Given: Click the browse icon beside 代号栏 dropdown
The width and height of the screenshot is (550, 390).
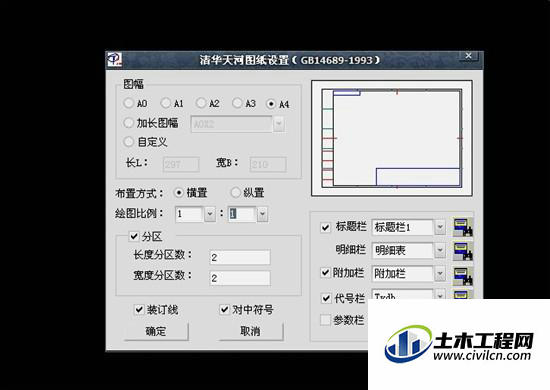Looking at the screenshot, I should pyautogui.click(x=463, y=294).
